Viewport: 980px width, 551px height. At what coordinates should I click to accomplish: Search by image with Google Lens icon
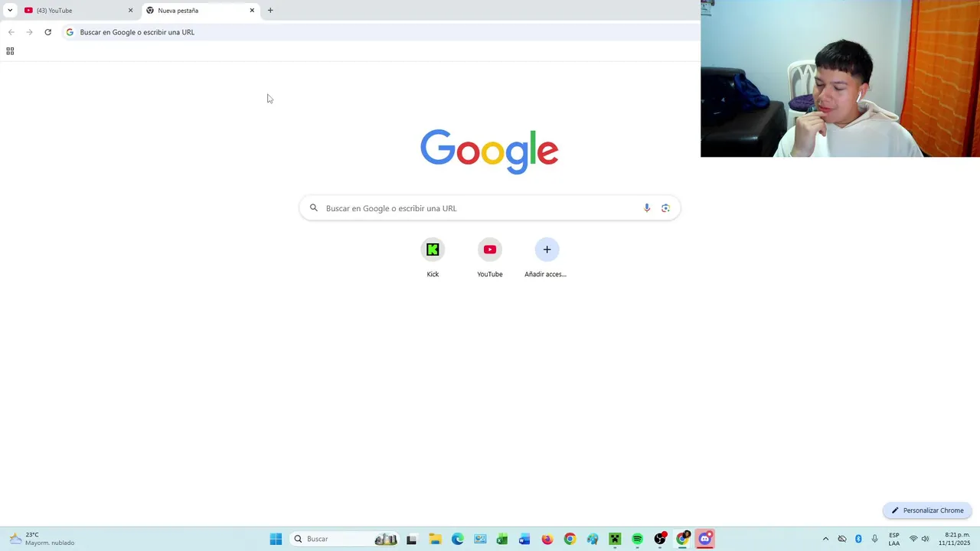point(665,208)
